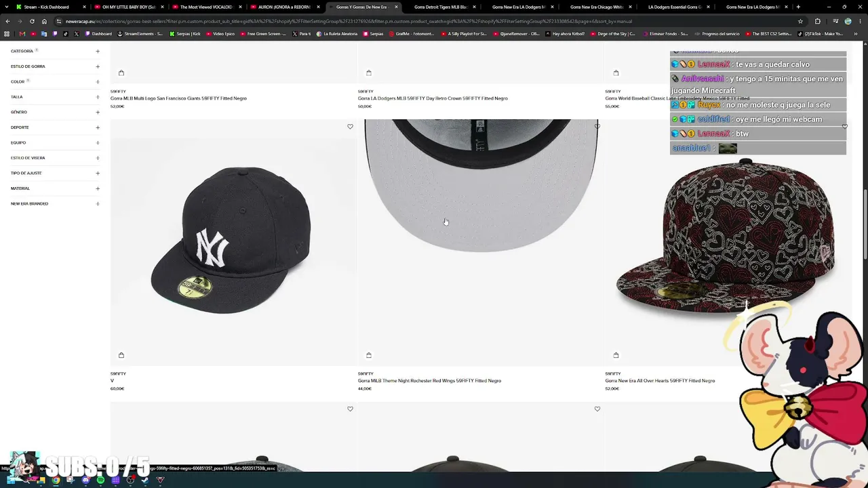868x488 pixels.
Task: Add World Baseball Classic Mexico cap to bag
Action: (616, 73)
